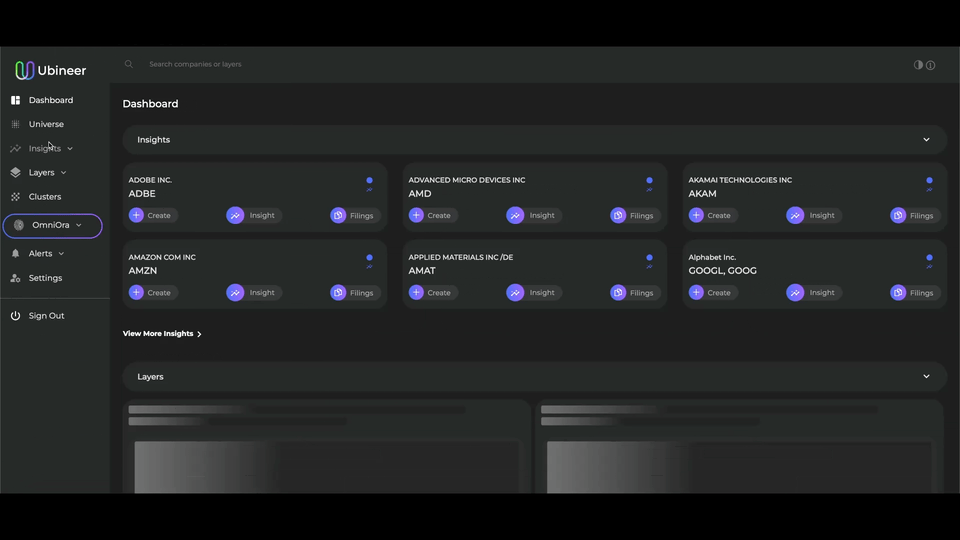
Task: Click the View More Insights link
Action: [162, 334]
